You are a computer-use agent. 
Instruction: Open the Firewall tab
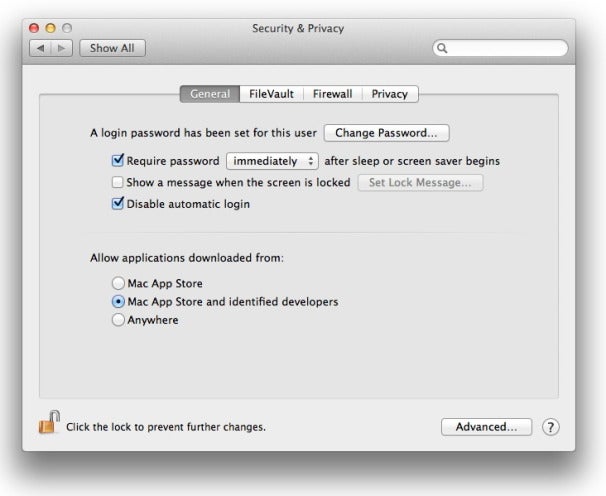pos(332,94)
